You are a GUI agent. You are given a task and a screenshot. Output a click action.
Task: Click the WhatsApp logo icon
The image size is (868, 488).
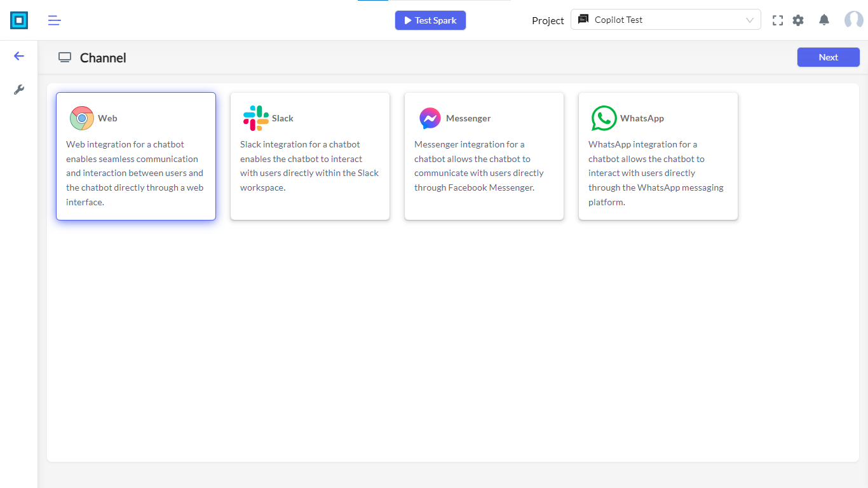604,118
